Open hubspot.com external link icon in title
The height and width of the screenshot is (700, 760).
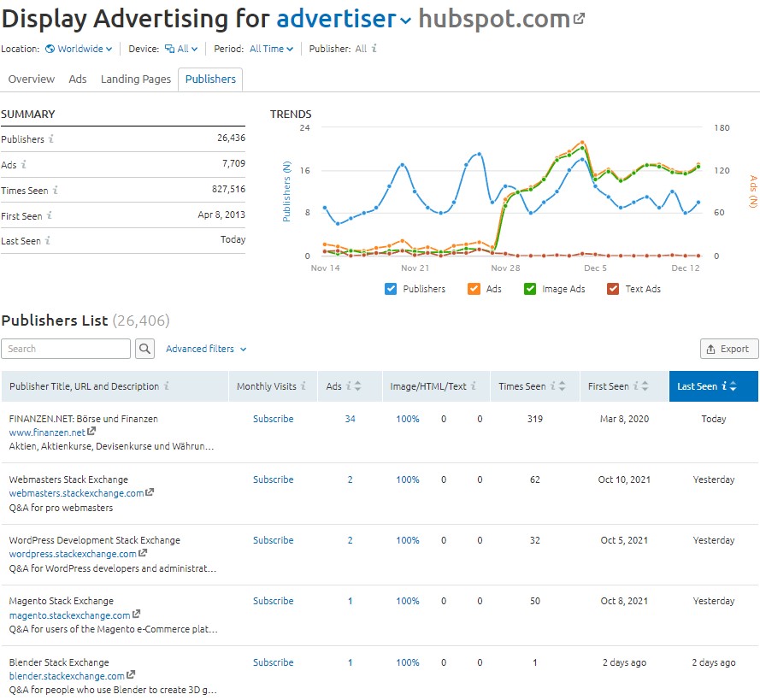(x=580, y=19)
